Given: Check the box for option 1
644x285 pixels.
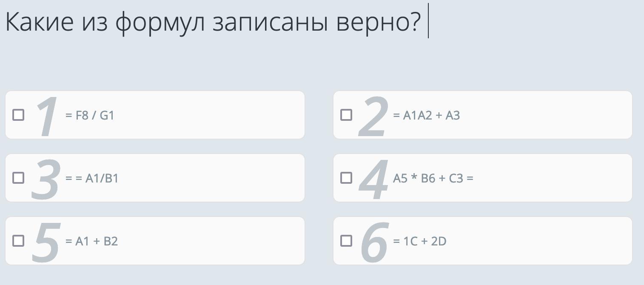Looking at the screenshot, I should pos(18,115).
